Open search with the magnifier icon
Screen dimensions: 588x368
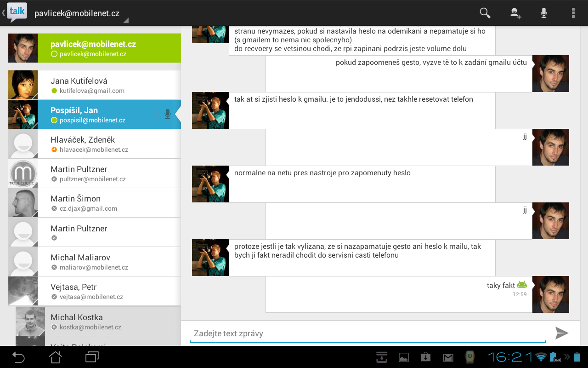point(484,13)
